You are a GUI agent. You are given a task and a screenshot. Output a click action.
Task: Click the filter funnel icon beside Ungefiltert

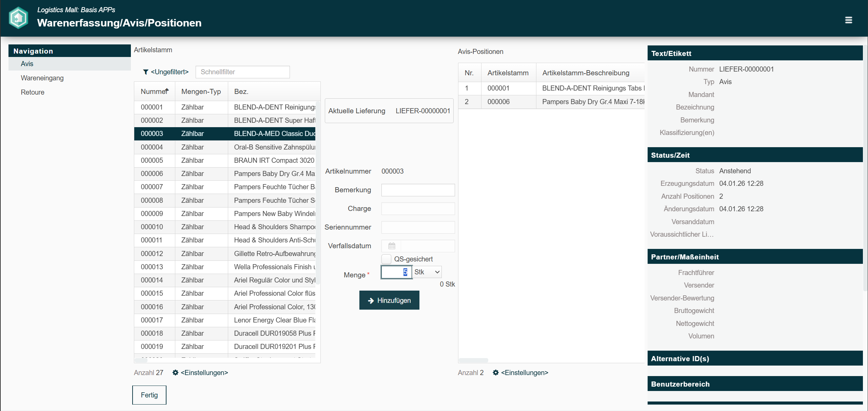point(145,72)
